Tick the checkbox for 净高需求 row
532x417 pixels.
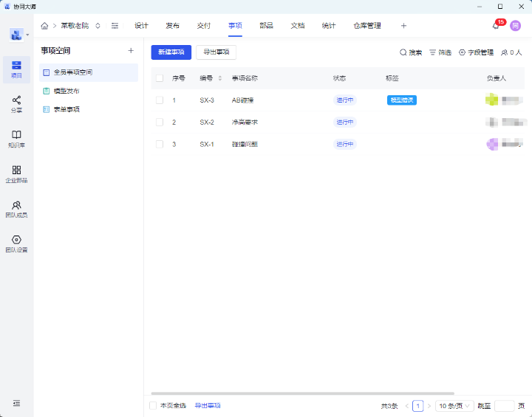159,123
